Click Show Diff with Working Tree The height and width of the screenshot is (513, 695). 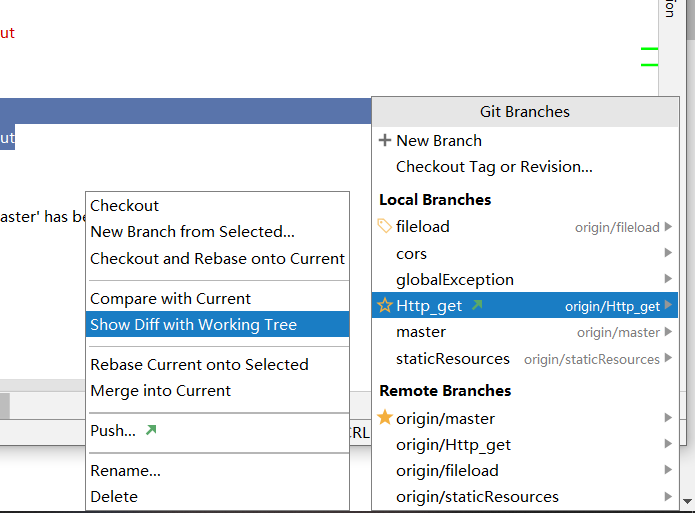pos(217,325)
